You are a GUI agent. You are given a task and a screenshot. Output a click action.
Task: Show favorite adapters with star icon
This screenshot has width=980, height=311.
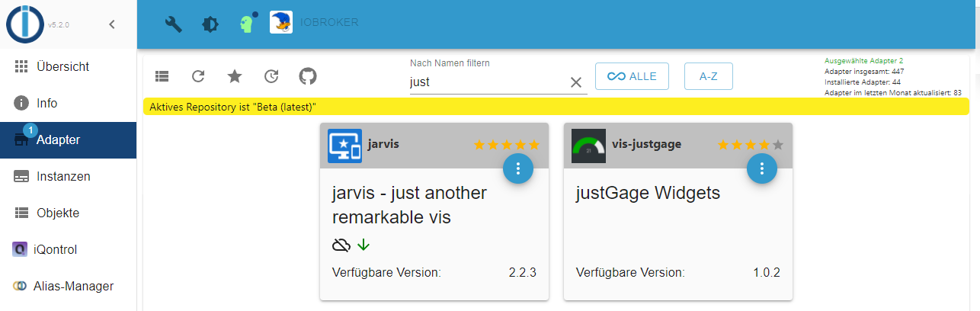(235, 76)
